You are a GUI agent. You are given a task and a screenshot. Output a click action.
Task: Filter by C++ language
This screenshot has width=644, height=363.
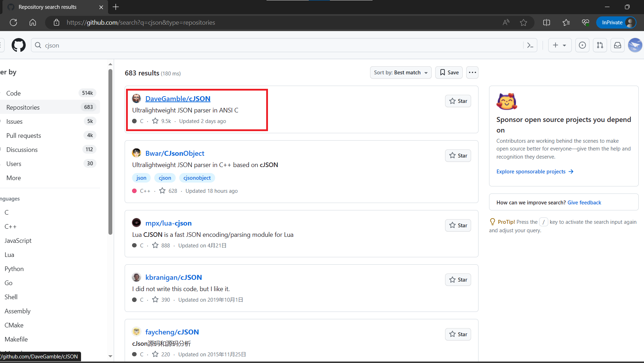10,227
